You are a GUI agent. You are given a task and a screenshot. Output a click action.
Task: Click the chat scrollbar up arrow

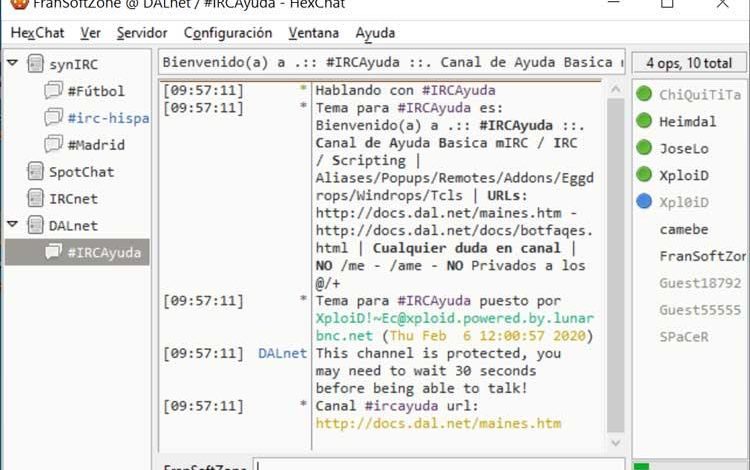point(616,89)
